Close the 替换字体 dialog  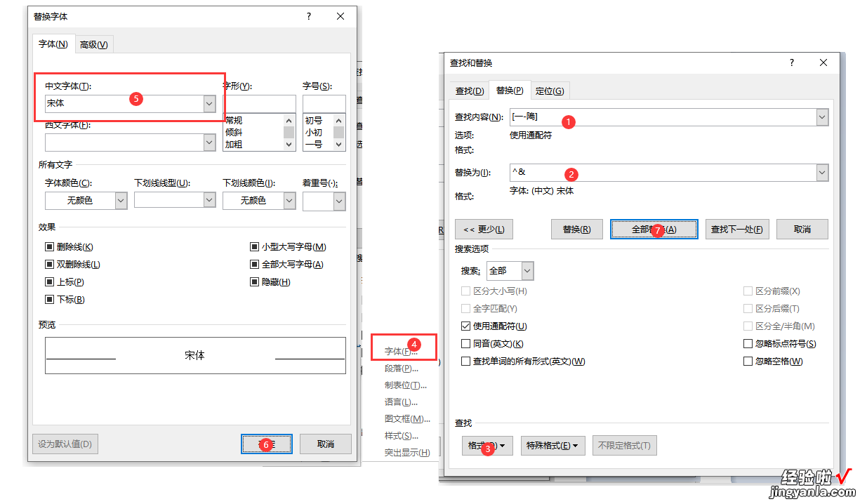pyautogui.click(x=340, y=16)
